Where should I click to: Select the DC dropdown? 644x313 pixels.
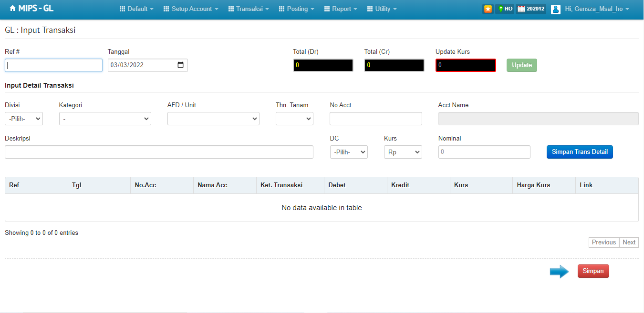click(349, 152)
